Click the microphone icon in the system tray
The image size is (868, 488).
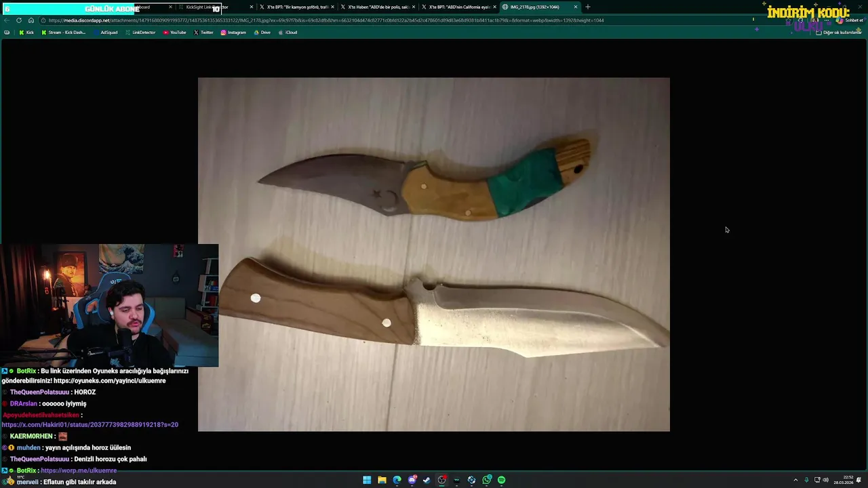click(806, 480)
